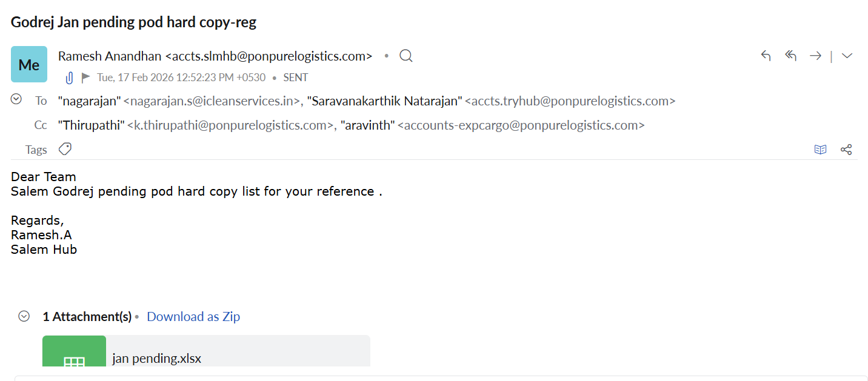Click sender avatar labeled Me

coord(29,64)
